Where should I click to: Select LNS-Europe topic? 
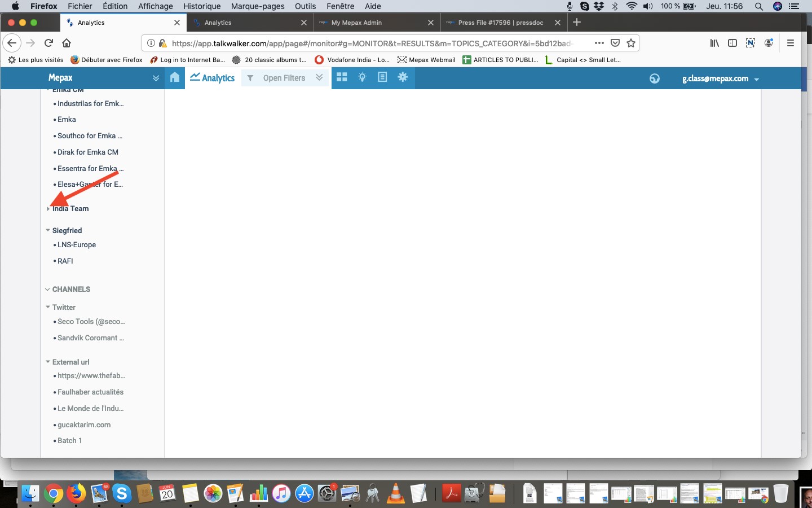click(x=77, y=245)
